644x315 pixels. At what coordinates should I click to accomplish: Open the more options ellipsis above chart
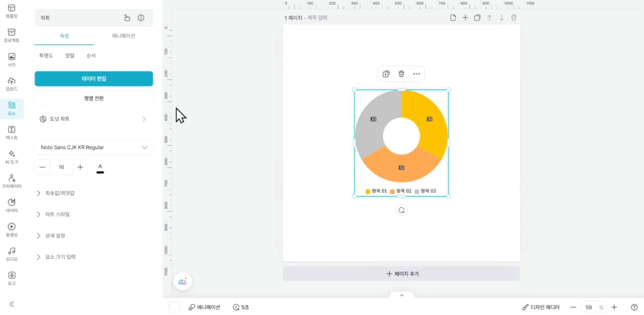pyautogui.click(x=417, y=74)
